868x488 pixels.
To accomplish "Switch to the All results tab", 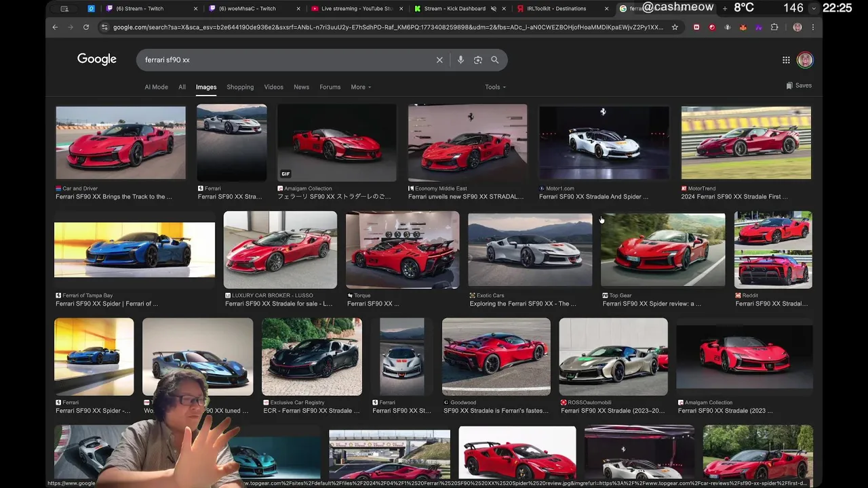I will [x=182, y=87].
